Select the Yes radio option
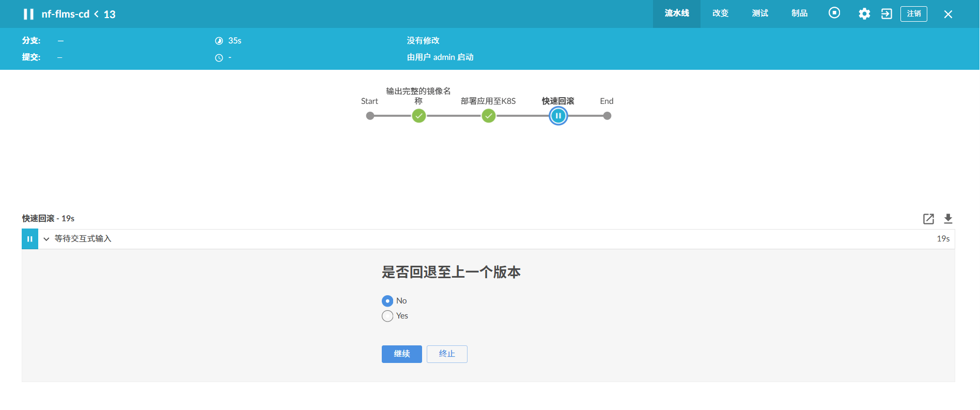This screenshot has height=410, width=980. (x=387, y=316)
